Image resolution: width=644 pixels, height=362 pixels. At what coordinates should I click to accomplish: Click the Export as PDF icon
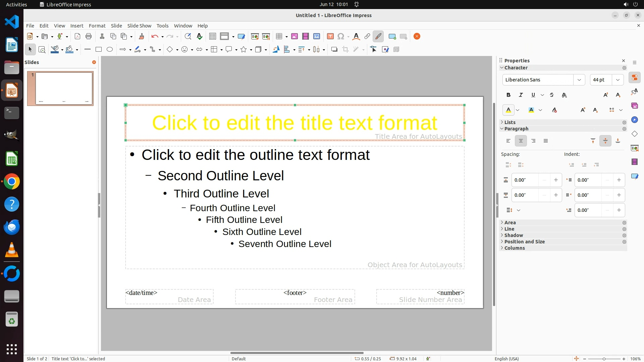click(77, 37)
